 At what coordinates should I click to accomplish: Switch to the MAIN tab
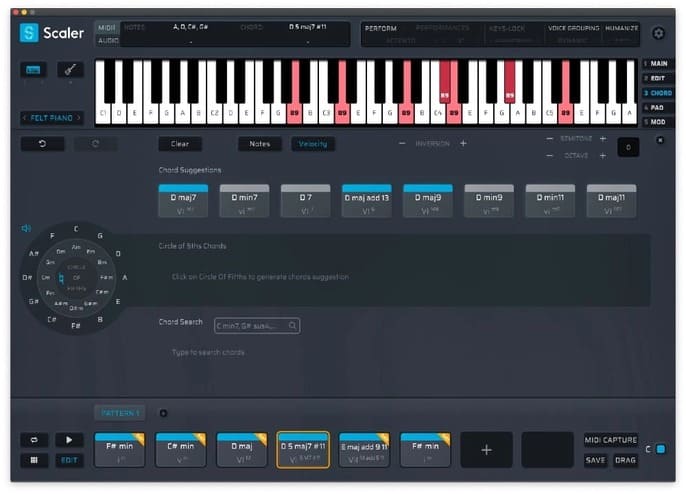pos(657,64)
